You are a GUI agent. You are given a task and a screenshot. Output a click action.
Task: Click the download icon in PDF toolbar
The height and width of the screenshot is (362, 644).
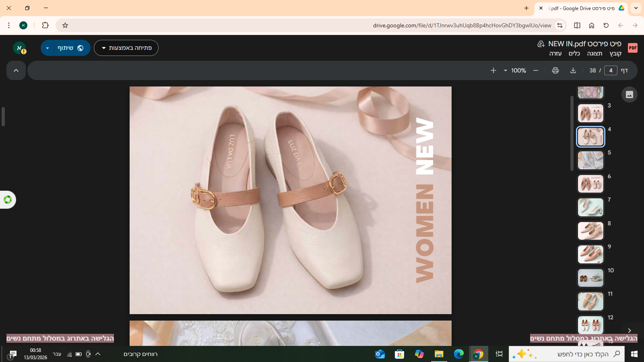(x=573, y=70)
